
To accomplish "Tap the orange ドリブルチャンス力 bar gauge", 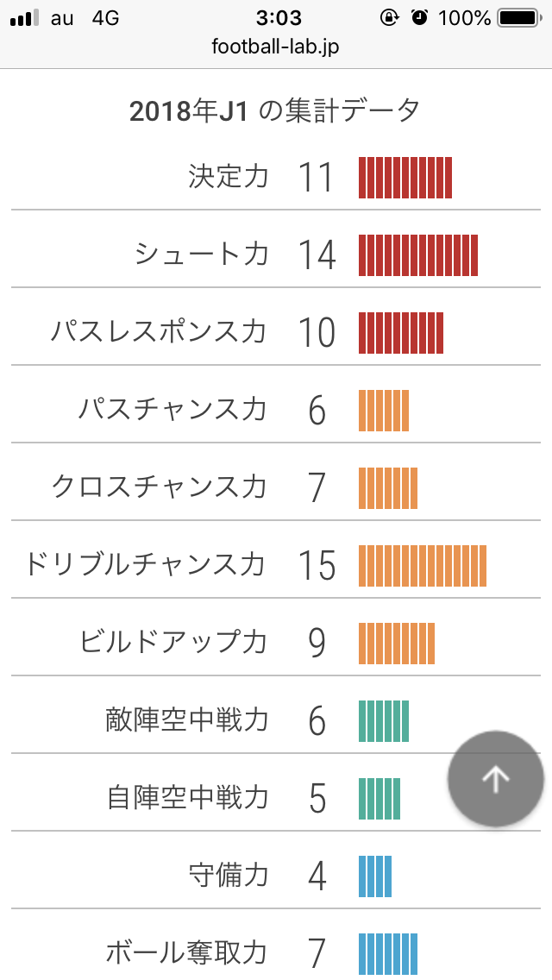I will click(422, 565).
